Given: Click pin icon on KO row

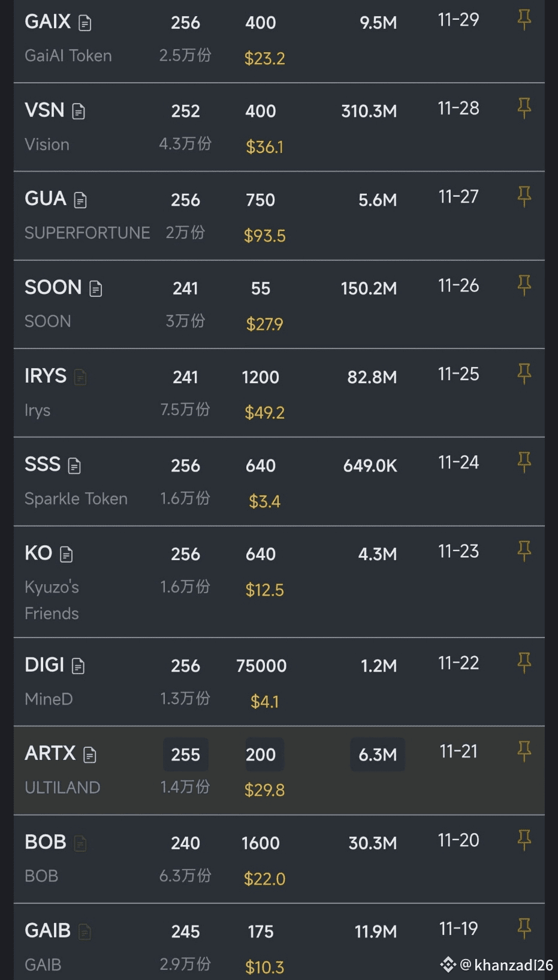Looking at the screenshot, I should [x=524, y=551].
